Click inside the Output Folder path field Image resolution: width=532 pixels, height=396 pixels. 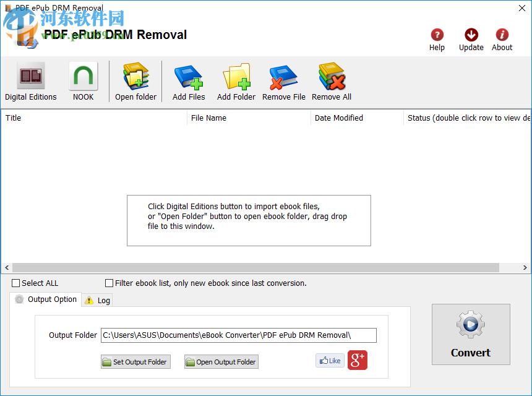point(239,335)
